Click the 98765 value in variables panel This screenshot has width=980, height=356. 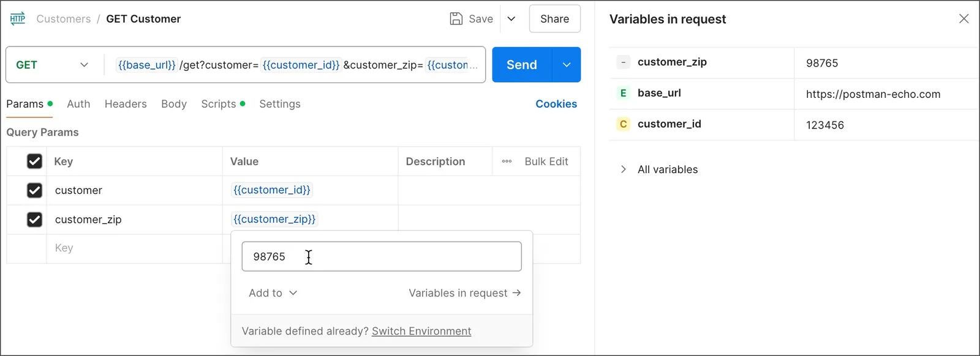coord(822,63)
